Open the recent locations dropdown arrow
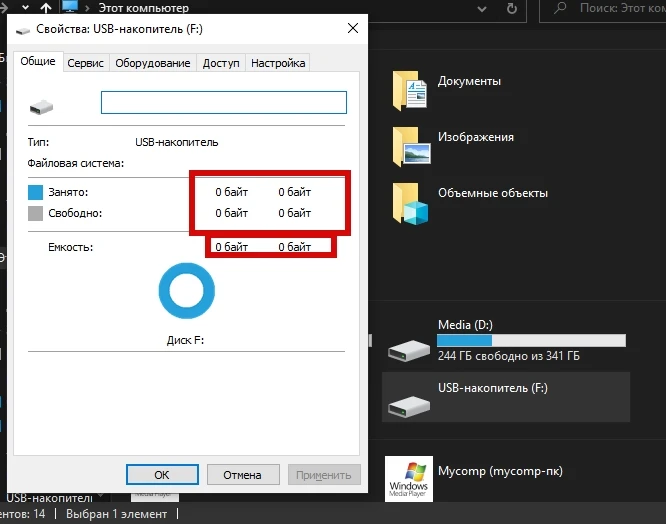The image size is (666, 524). click(25, 7)
